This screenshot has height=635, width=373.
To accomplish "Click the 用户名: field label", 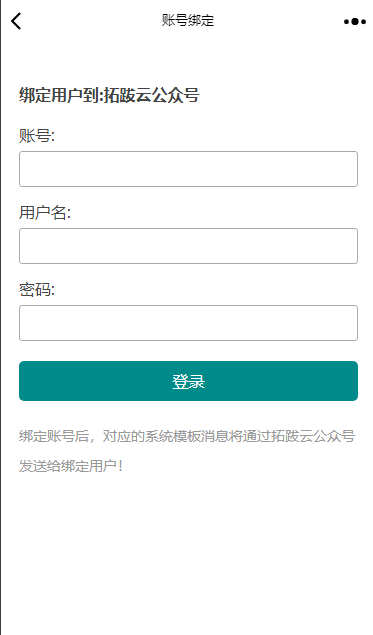I will [x=45, y=212].
